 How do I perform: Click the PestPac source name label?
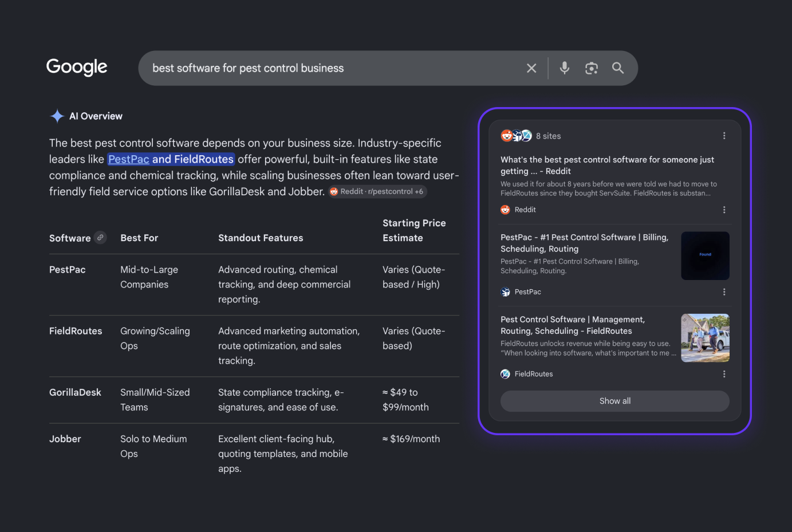(528, 292)
